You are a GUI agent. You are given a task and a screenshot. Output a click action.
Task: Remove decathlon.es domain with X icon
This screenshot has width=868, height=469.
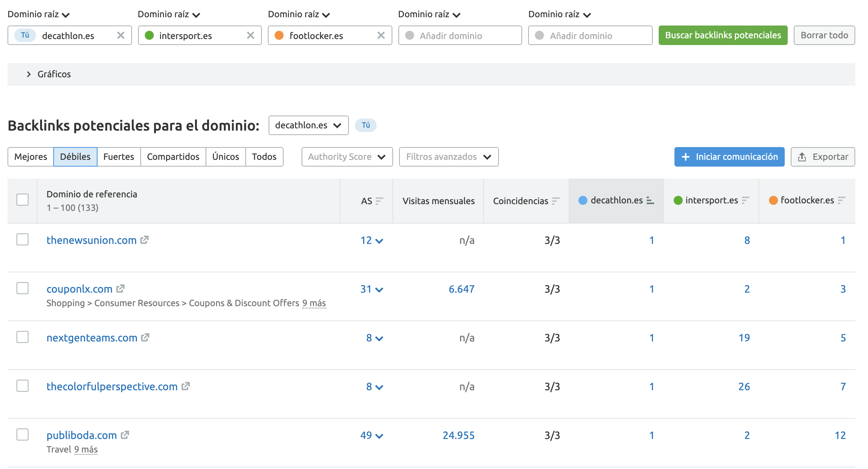[120, 35]
